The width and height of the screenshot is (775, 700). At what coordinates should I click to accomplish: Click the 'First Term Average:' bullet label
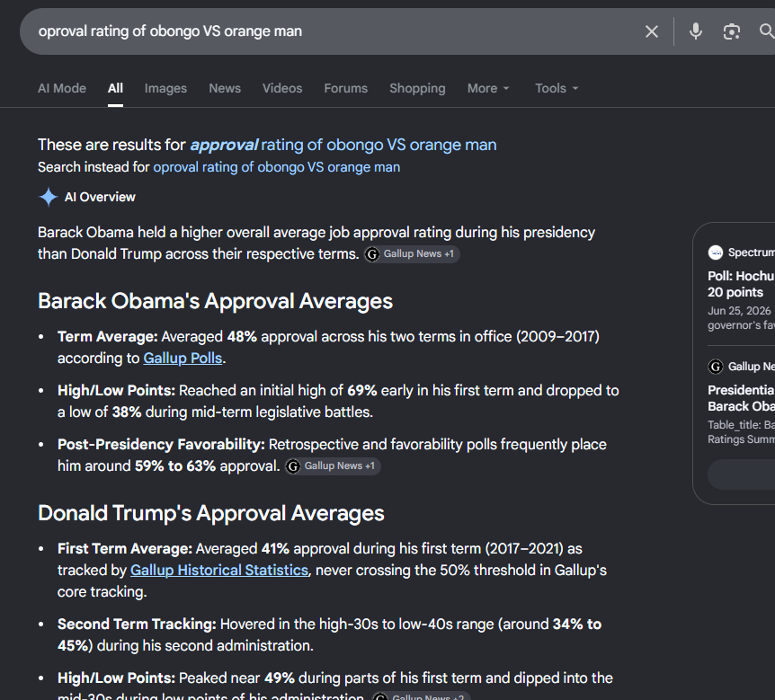click(x=125, y=548)
